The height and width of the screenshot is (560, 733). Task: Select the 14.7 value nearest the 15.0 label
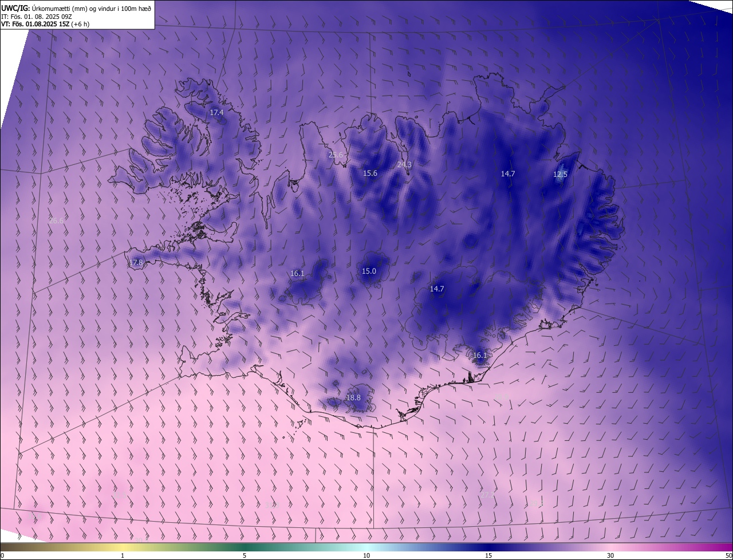(437, 289)
